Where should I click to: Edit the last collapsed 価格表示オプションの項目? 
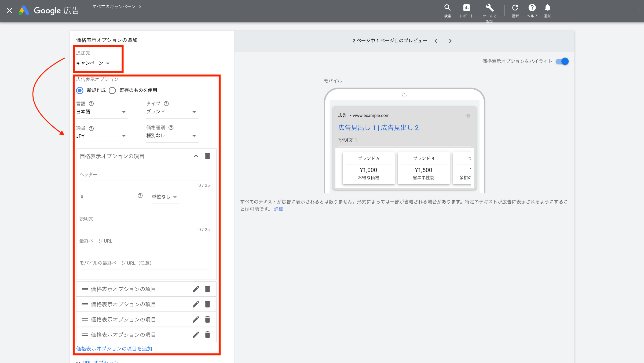(x=196, y=335)
